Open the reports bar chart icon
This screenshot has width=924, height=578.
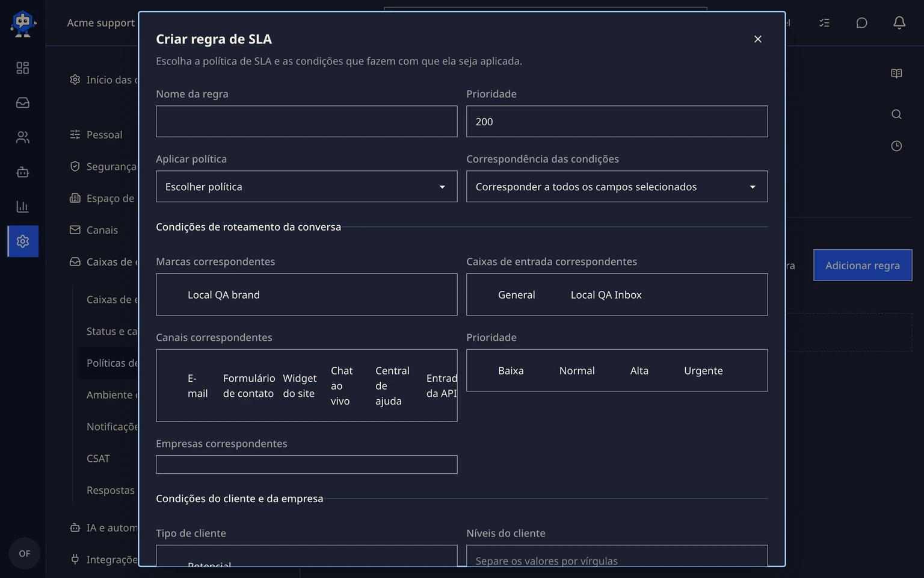tap(23, 207)
